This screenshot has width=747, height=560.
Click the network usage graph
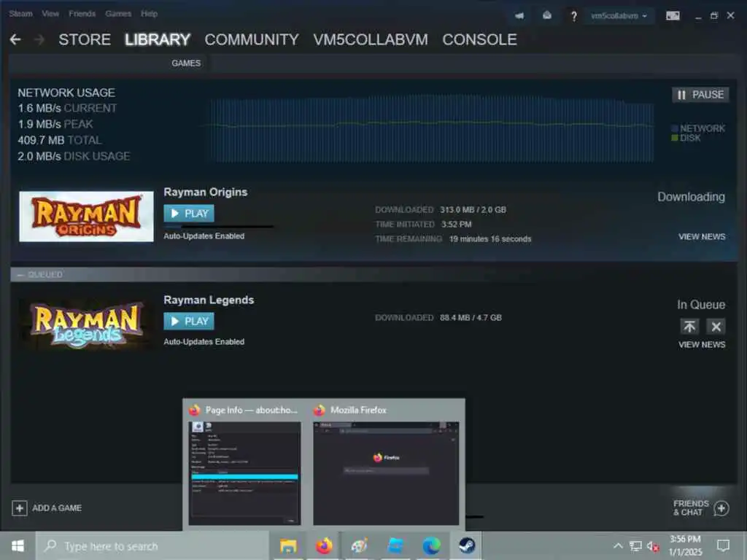pyautogui.click(x=431, y=128)
